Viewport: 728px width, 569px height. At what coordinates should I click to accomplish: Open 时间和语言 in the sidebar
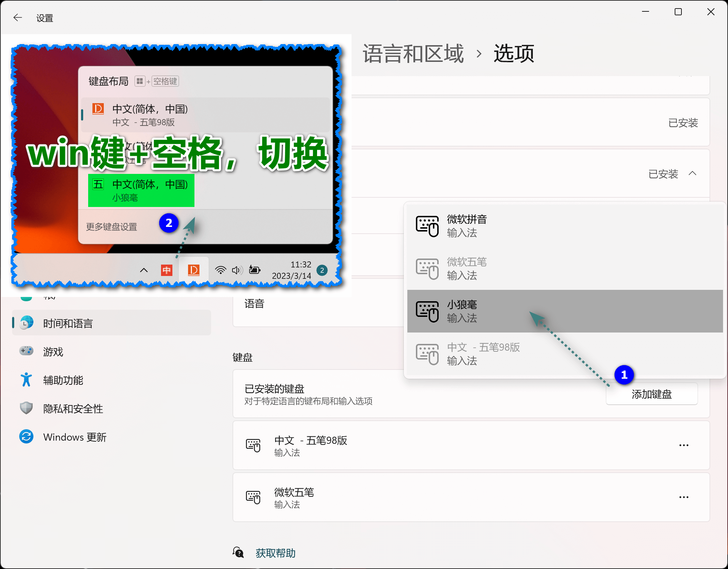coord(112,323)
